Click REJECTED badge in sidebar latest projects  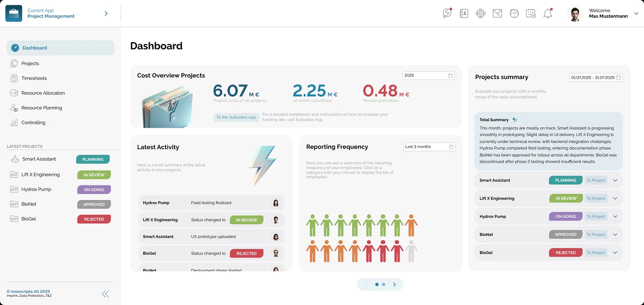click(94, 219)
